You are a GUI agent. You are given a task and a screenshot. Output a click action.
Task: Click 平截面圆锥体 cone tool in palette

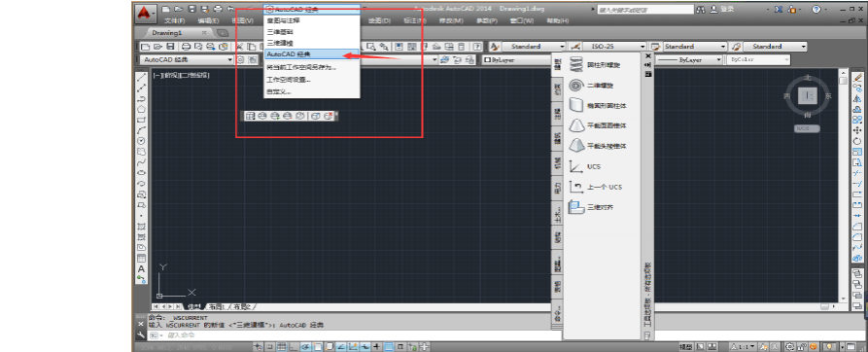[x=598, y=125]
